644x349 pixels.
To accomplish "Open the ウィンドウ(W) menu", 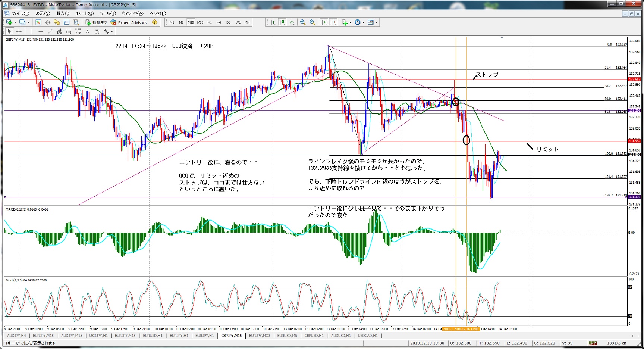I will [133, 13].
